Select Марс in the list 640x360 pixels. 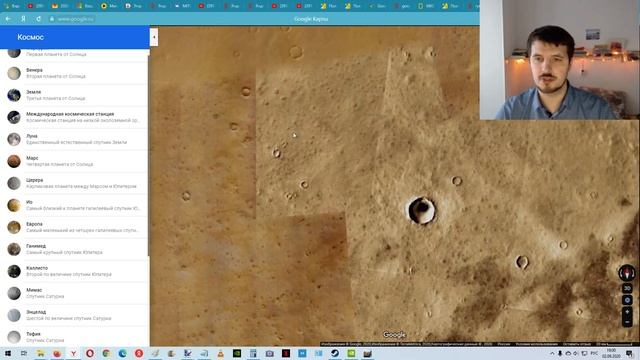(x=74, y=161)
